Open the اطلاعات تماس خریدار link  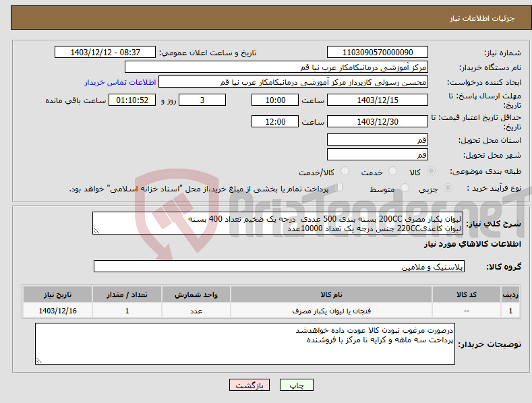click(x=120, y=82)
